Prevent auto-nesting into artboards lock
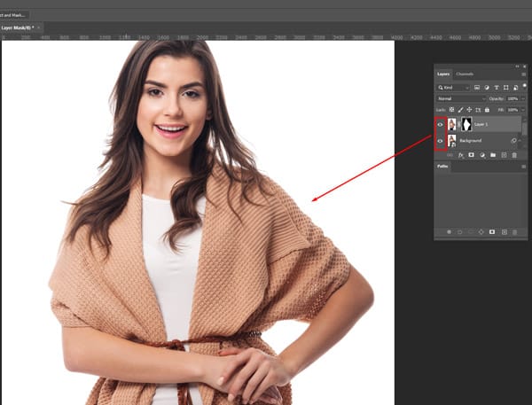The image size is (532, 405). point(478,110)
